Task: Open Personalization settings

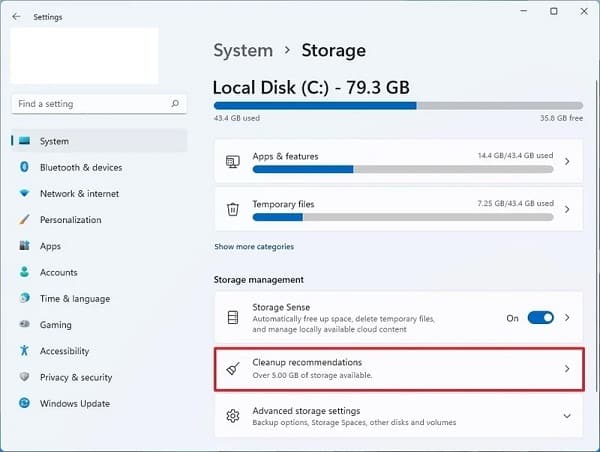Action: click(x=99, y=220)
